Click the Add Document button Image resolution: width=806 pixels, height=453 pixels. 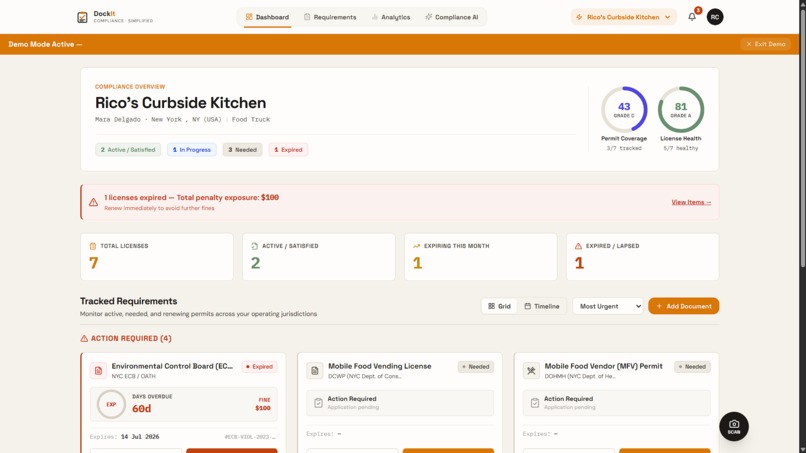[684, 306]
